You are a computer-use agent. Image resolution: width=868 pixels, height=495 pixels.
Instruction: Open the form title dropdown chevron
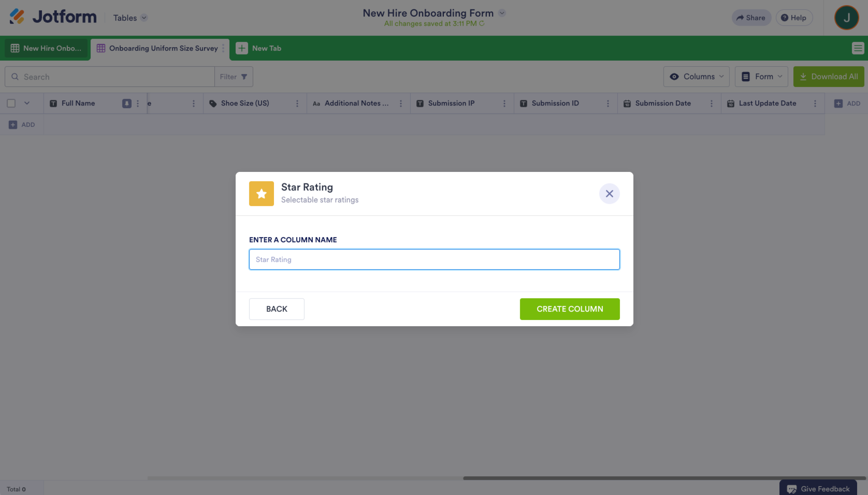[502, 13]
